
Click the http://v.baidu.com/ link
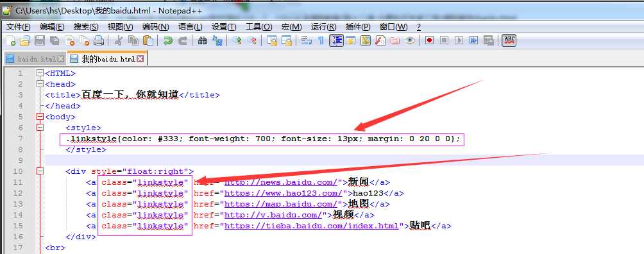[x=273, y=214]
